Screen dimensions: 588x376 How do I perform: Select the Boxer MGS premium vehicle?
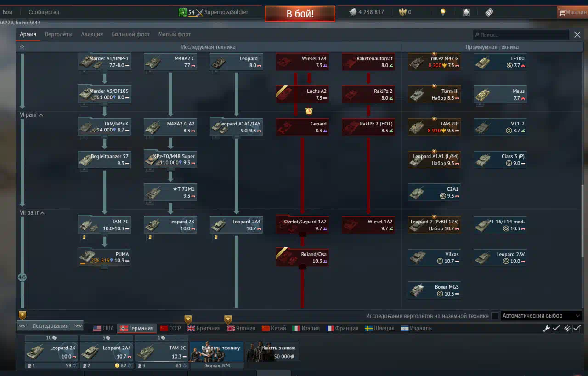(x=435, y=290)
